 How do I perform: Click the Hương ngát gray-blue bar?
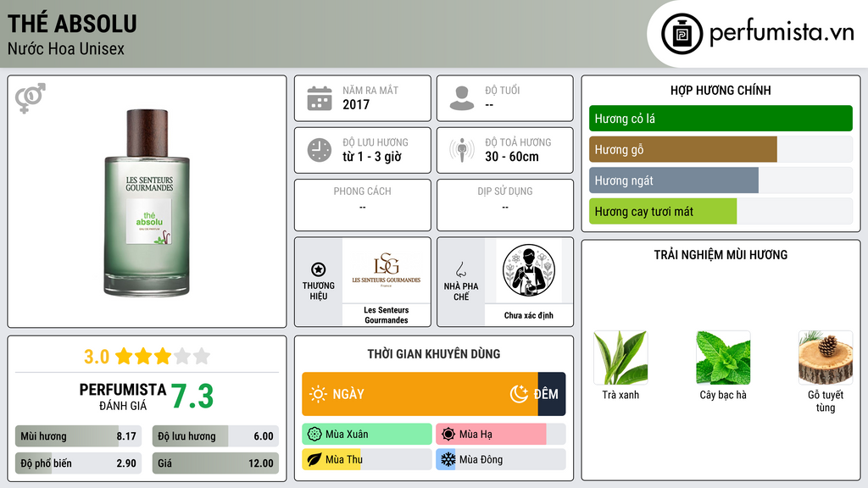pos(674,180)
